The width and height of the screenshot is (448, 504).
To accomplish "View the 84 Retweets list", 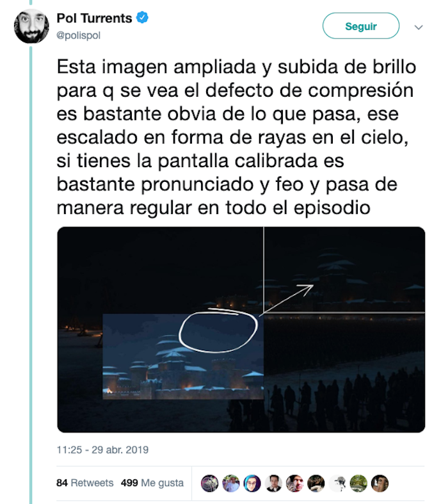I will click(84, 483).
